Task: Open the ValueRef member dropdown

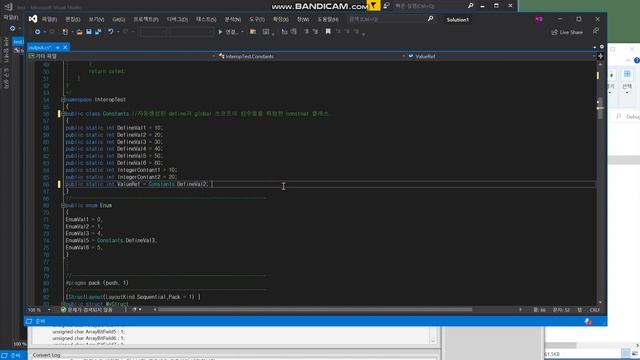Action: (502, 56)
